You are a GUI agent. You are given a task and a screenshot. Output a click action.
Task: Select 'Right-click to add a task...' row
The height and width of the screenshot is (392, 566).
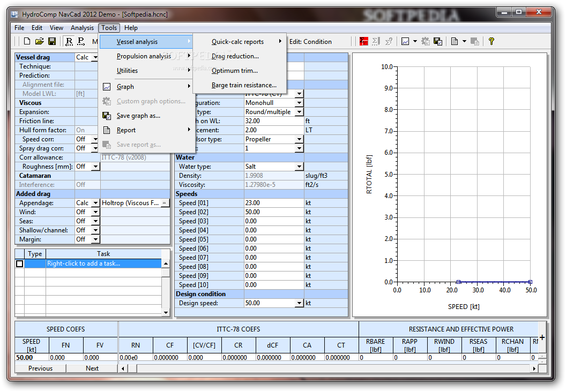click(x=103, y=263)
